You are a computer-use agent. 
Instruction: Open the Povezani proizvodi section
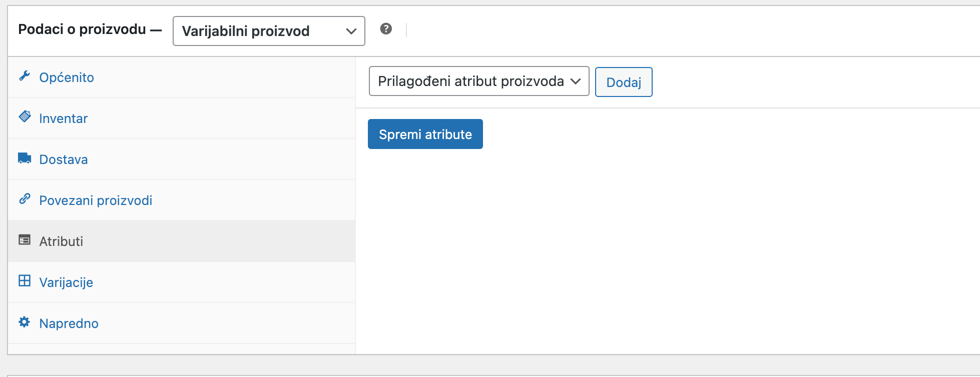click(x=96, y=200)
